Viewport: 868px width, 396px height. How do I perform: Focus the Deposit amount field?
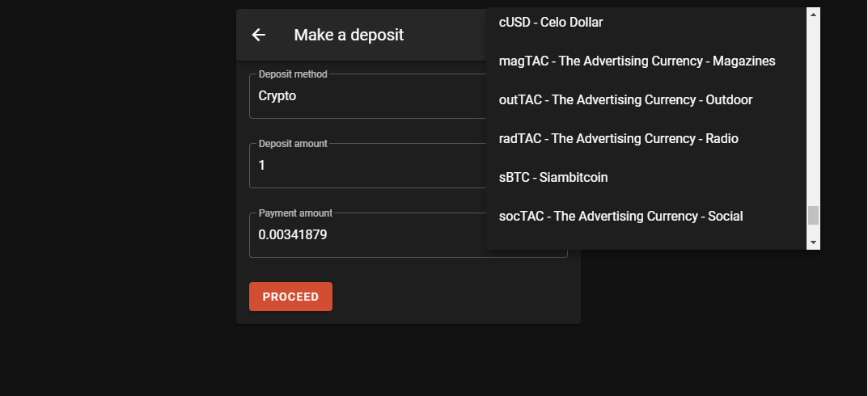click(367, 166)
